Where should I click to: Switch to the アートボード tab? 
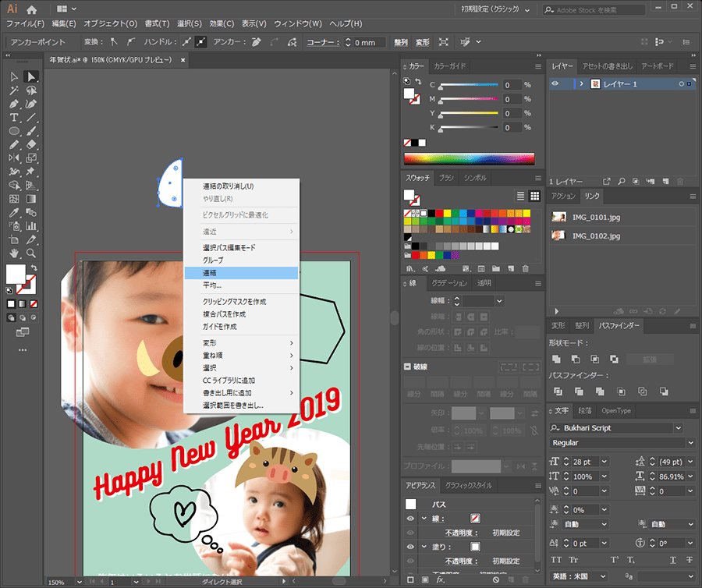pos(658,66)
